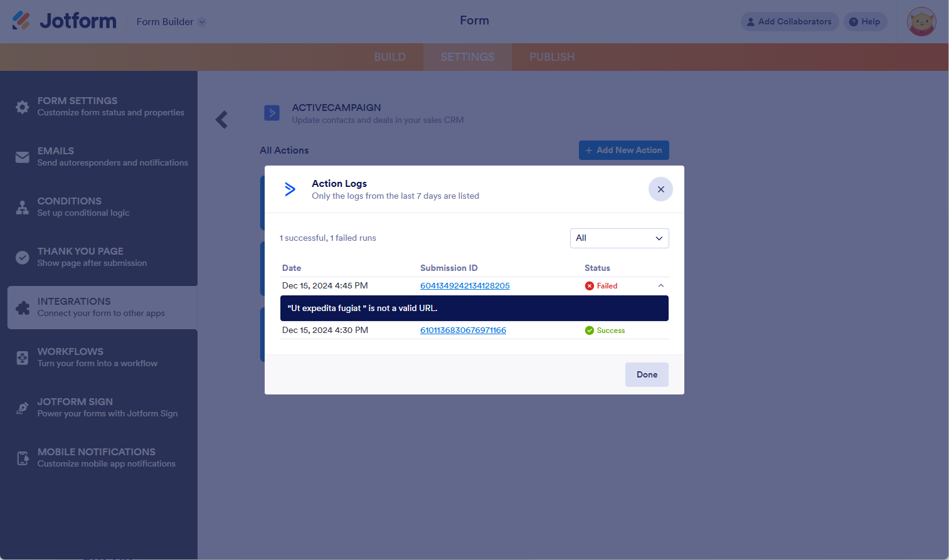Click Add New Action button
This screenshot has height=560, width=949.
click(x=623, y=151)
